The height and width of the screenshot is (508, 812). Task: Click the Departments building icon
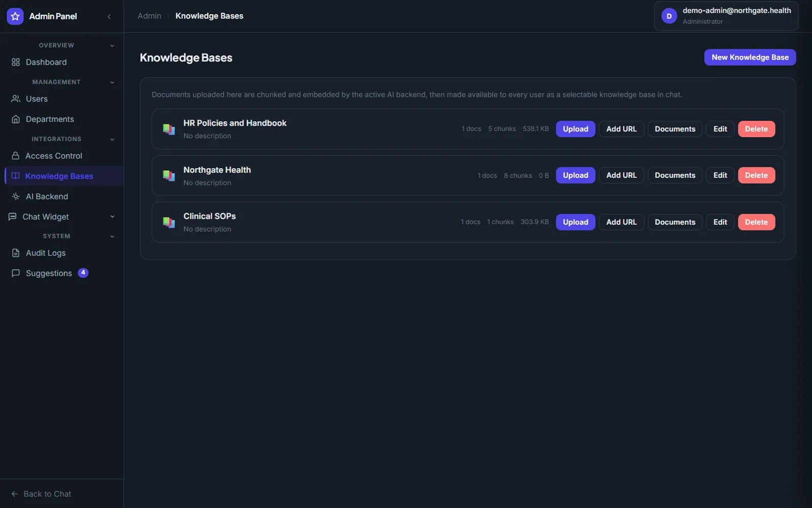click(x=16, y=119)
